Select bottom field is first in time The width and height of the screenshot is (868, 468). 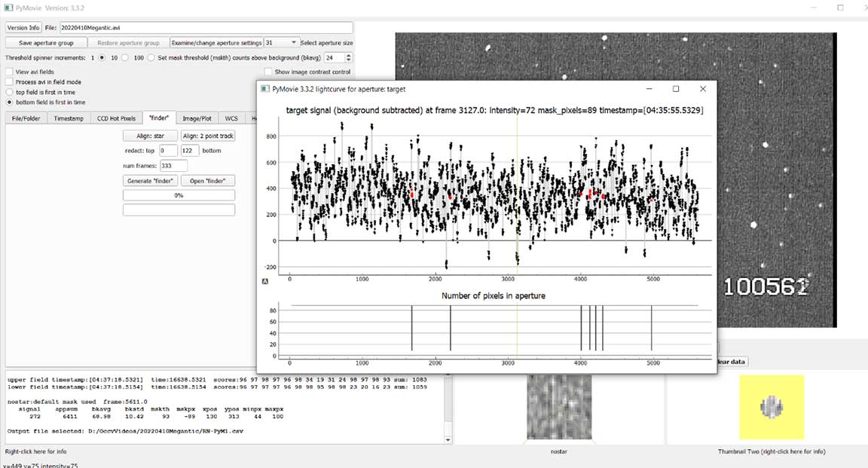pyautogui.click(x=9, y=102)
